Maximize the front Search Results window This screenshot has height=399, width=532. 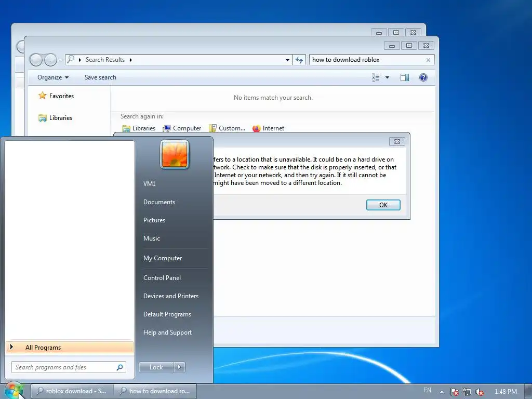pyautogui.click(x=409, y=45)
